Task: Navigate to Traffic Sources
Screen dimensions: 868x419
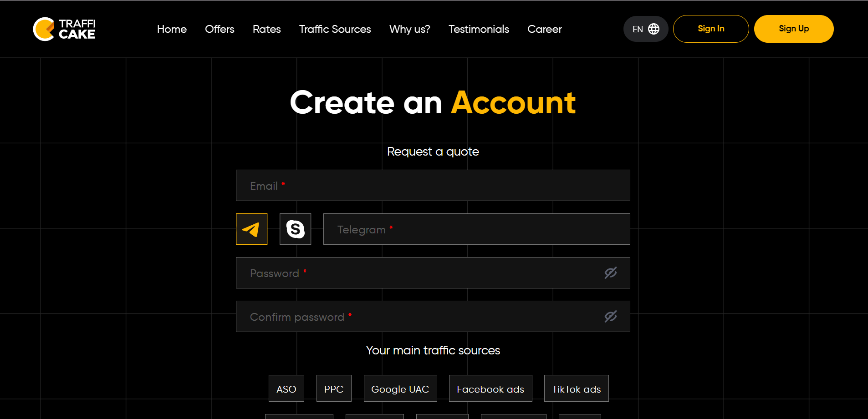Action: [x=335, y=29]
